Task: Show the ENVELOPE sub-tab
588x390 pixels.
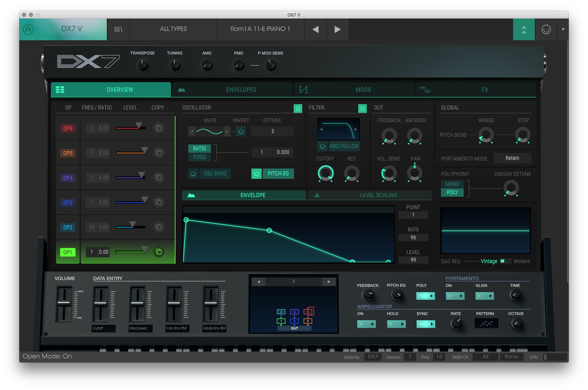Action: (244, 195)
